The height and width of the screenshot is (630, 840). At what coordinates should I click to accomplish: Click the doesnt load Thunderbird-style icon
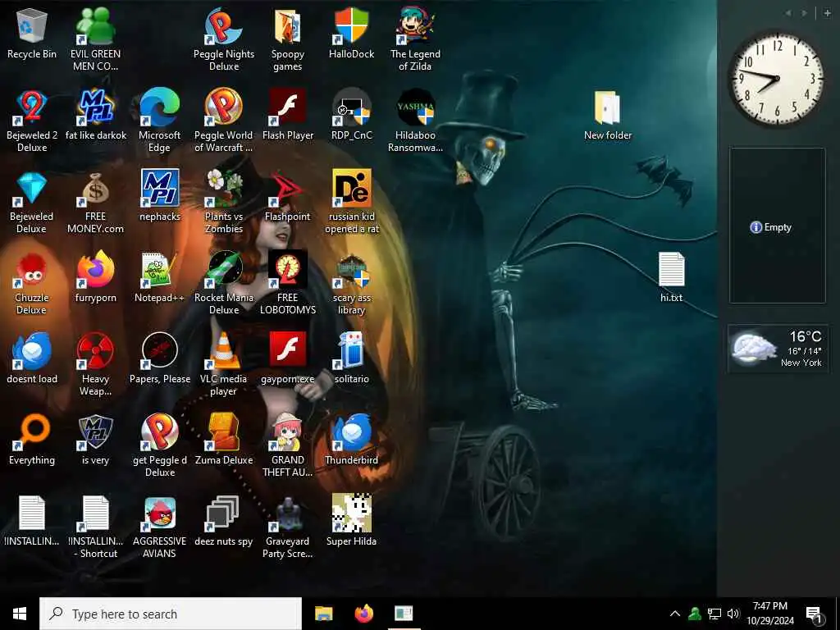pos(32,359)
